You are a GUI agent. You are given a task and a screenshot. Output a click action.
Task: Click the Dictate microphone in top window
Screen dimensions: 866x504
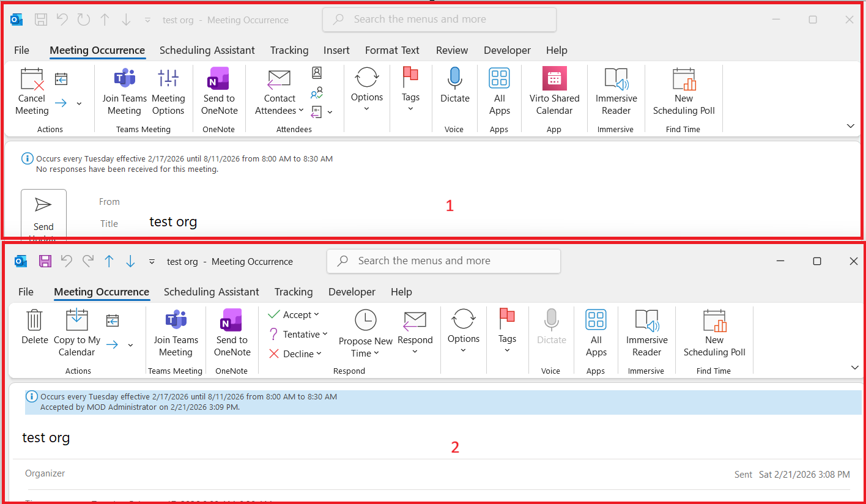click(x=454, y=79)
